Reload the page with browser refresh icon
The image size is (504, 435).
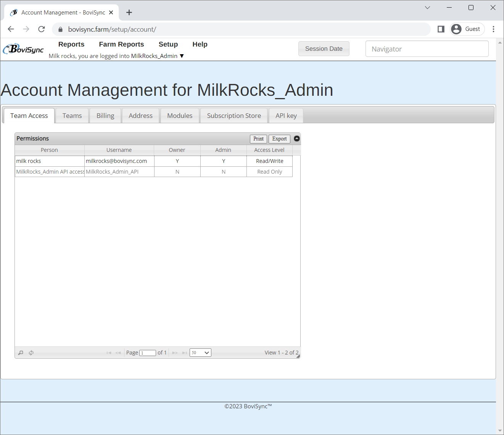coord(42,29)
